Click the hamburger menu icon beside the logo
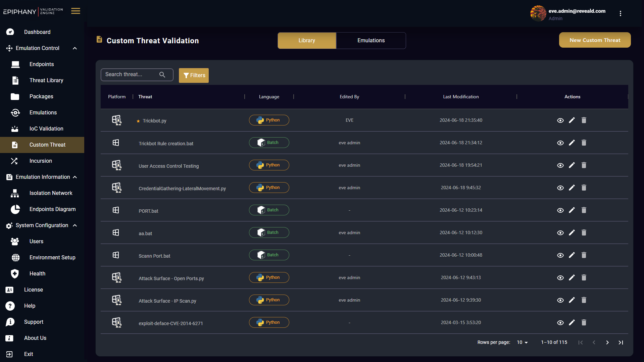 tap(76, 11)
